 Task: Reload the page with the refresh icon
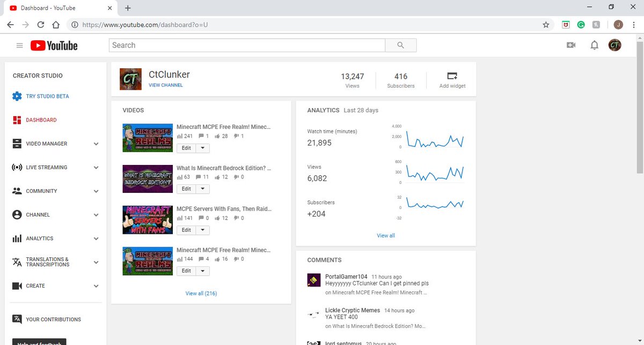coord(40,25)
